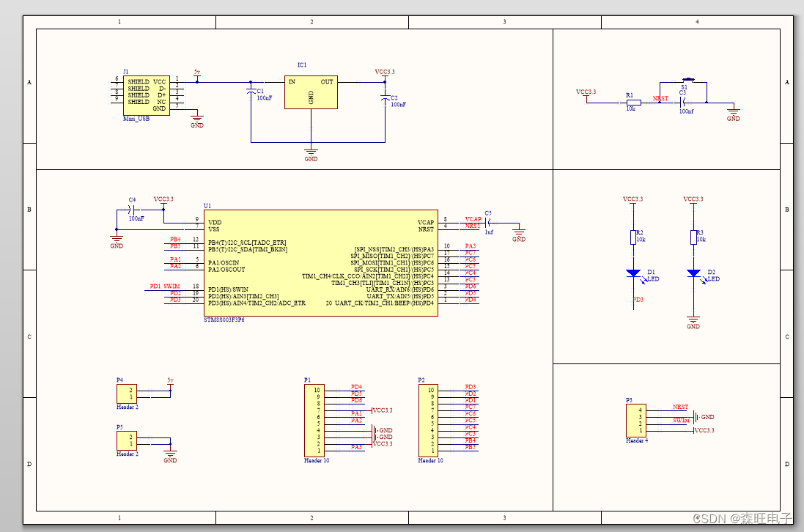804x532 pixels.
Task: Click the Mini_USB label under J1
Action: [x=136, y=119]
